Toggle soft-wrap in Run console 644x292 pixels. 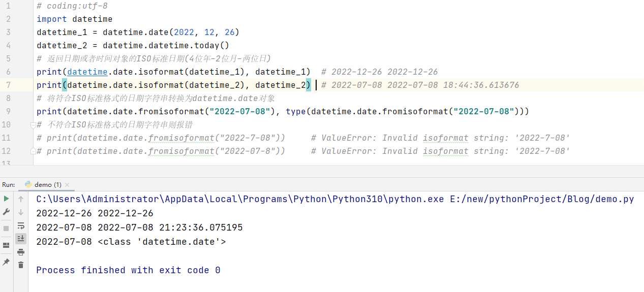[x=21, y=225]
